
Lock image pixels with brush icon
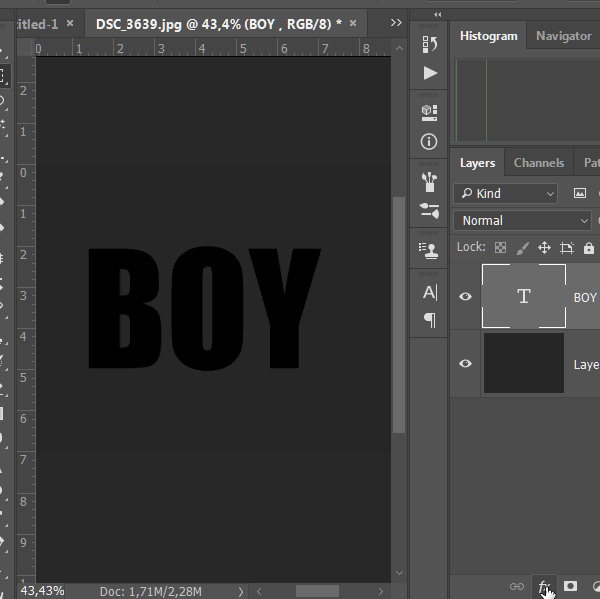pyautogui.click(x=522, y=248)
